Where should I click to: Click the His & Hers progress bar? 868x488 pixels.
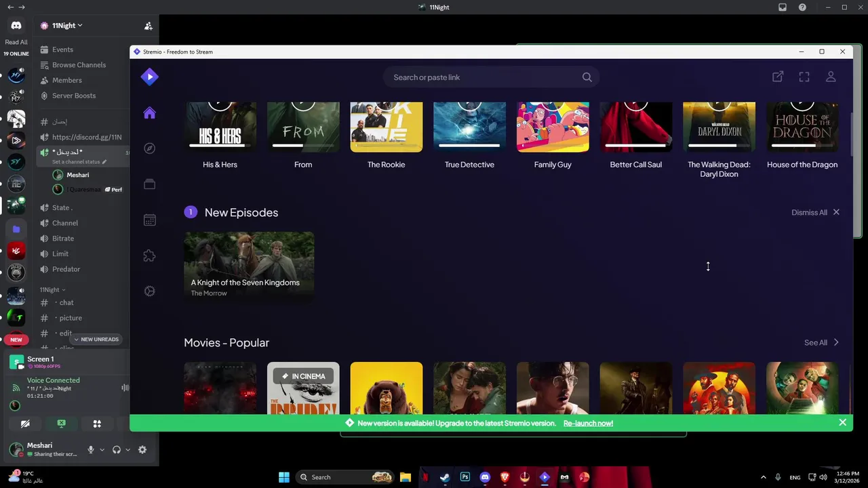pos(220,145)
